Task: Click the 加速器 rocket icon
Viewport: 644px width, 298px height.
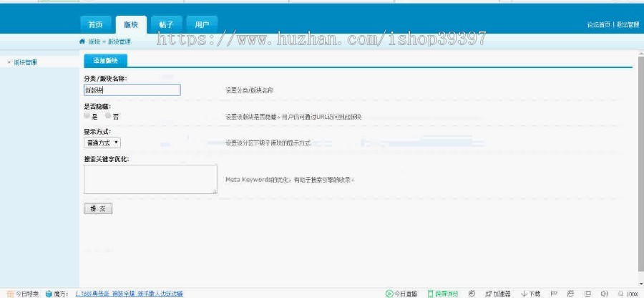Action: click(488, 294)
